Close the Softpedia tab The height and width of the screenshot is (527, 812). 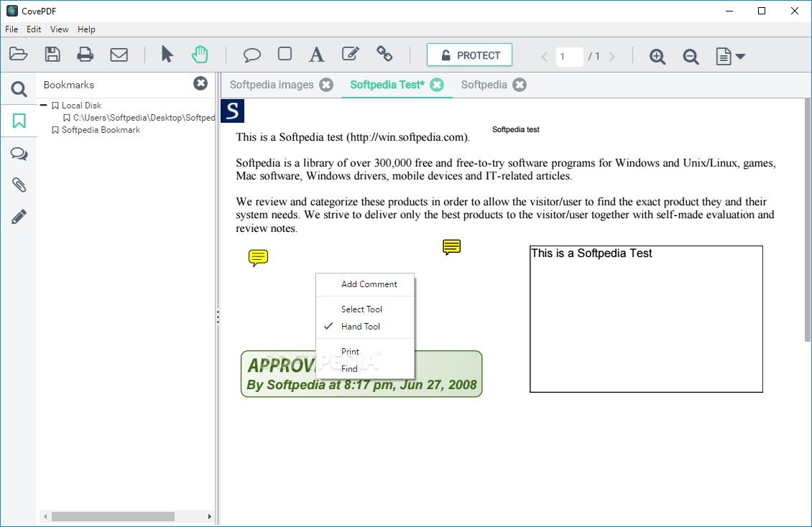pyautogui.click(x=520, y=85)
